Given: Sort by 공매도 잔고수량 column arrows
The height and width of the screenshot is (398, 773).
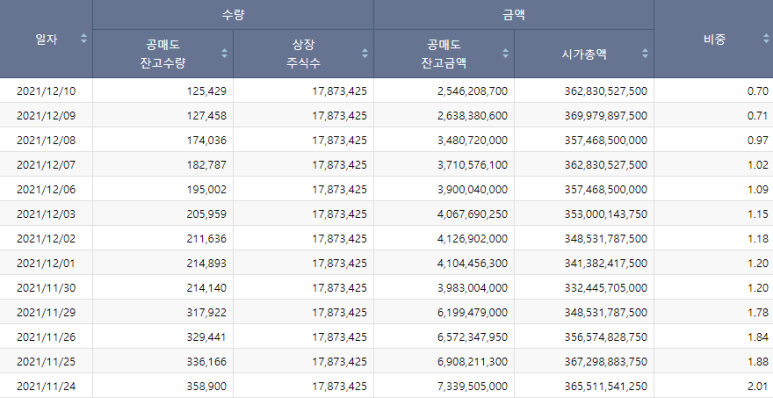Looking at the screenshot, I should tap(224, 53).
